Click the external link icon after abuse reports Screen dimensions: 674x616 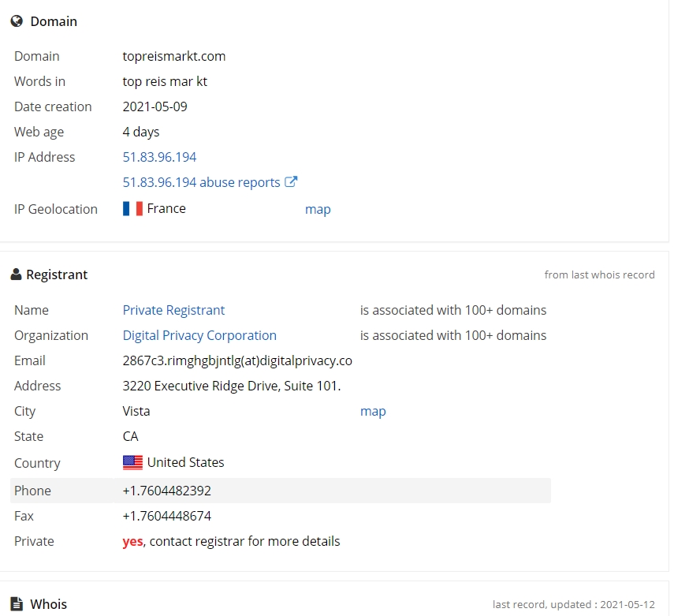pyautogui.click(x=291, y=181)
